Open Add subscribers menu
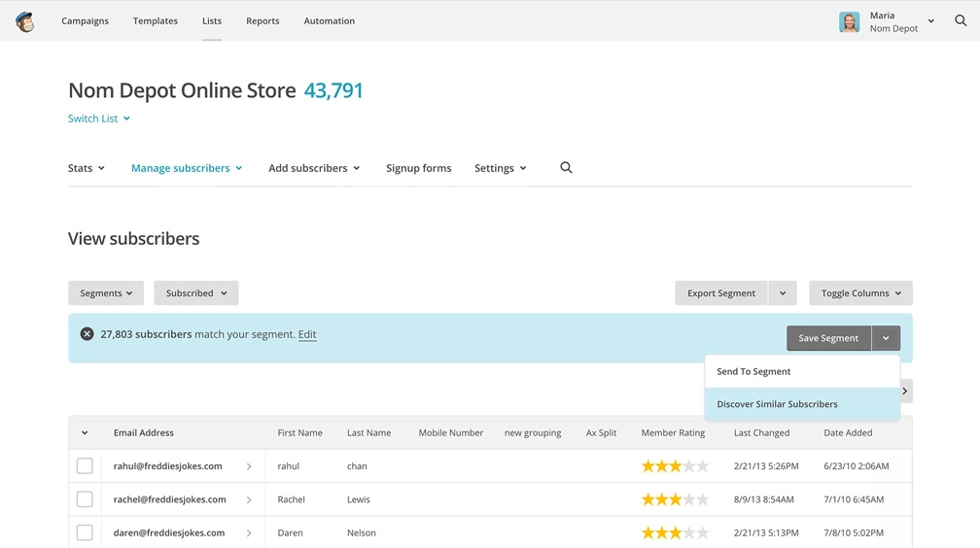 click(x=314, y=168)
